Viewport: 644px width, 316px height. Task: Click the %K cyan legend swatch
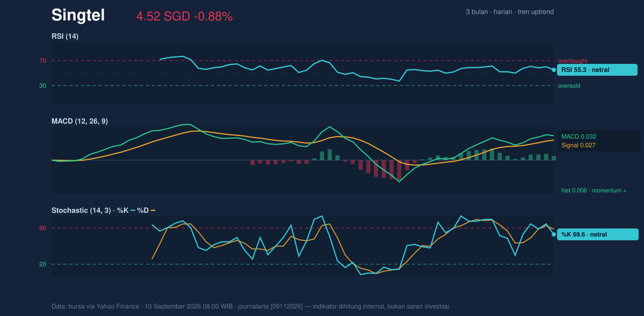(x=133, y=211)
